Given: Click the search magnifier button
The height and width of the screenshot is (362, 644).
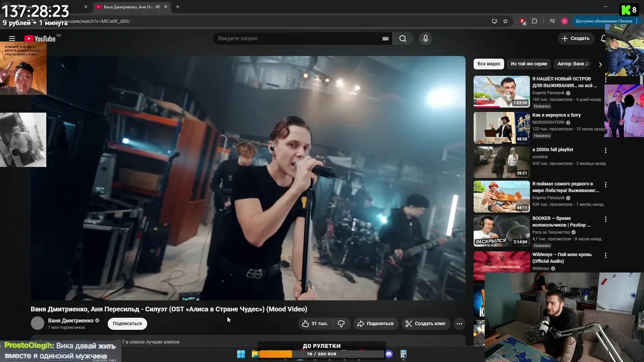Looking at the screenshot, I should click(403, 39).
